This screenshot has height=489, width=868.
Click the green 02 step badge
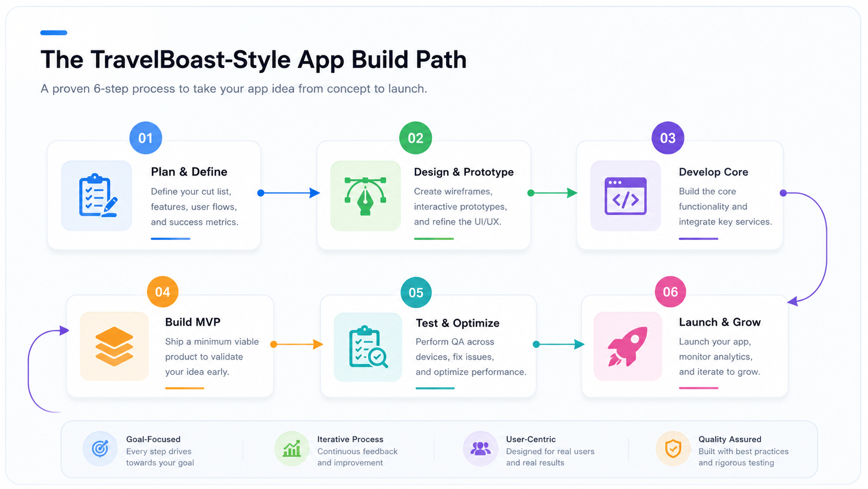pyautogui.click(x=415, y=138)
